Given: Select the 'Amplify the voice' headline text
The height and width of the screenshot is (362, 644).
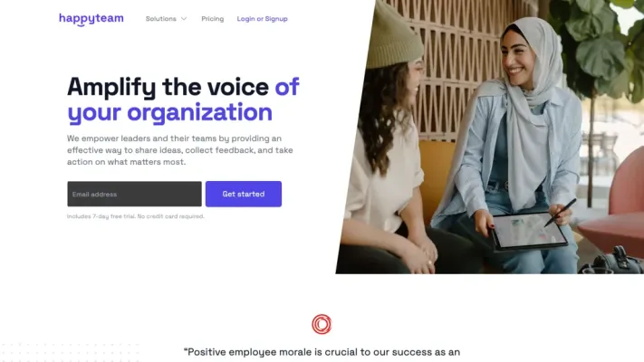Looking at the screenshot, I should pos(168,87).
